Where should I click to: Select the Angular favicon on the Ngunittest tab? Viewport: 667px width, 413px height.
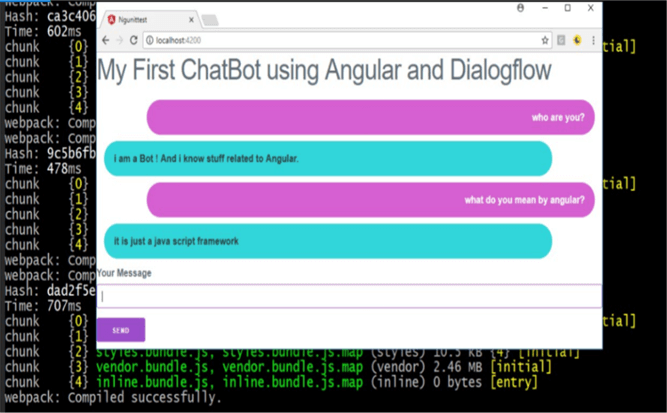(x=111, y=20)
